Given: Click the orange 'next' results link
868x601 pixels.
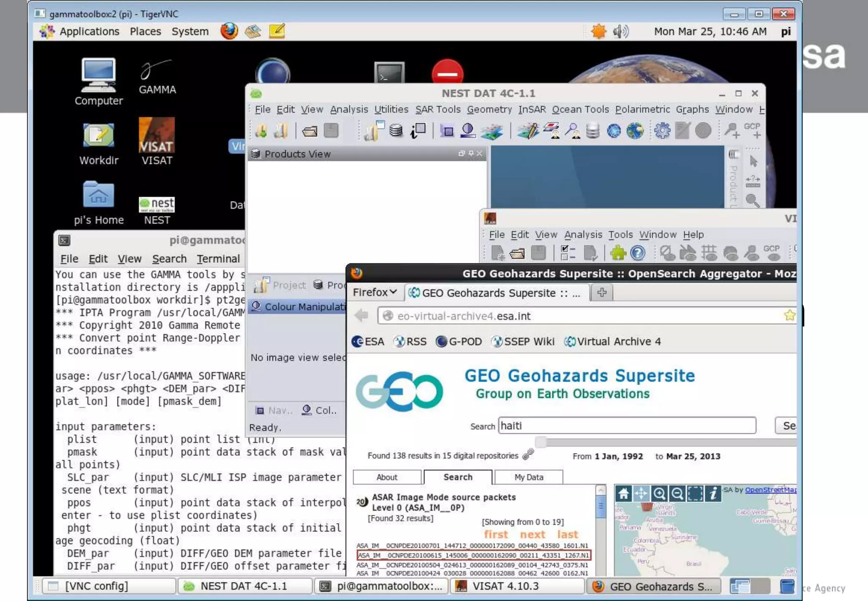Looking at the screenshot, I should coord(532,534).
